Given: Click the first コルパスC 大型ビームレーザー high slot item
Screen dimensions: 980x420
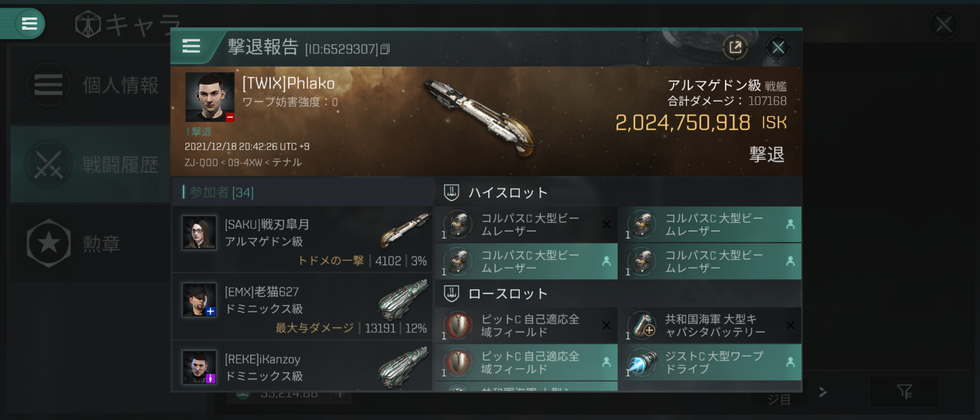Looking at the screenshot, I should click(x=526, y=224).
